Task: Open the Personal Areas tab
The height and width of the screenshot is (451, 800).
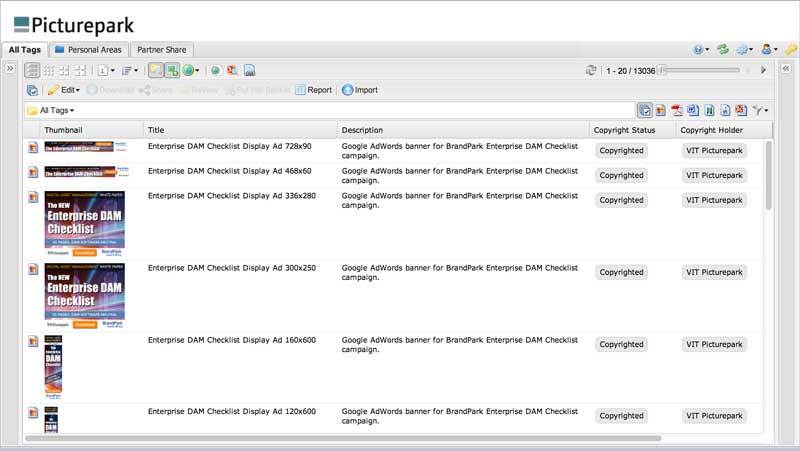Action: coord(88,50)
